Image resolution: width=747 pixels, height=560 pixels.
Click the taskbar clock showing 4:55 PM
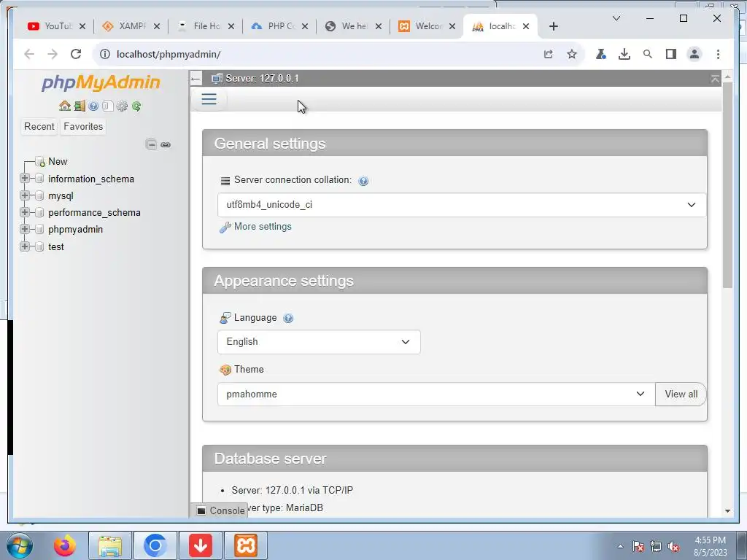710,546
